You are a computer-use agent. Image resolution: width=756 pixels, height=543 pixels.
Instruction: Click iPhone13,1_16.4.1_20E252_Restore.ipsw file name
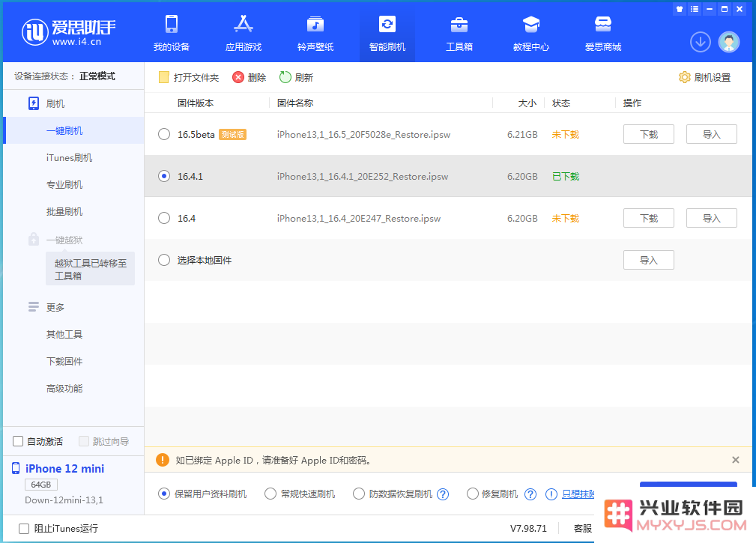pyautogui.click(x=363, y=176)
